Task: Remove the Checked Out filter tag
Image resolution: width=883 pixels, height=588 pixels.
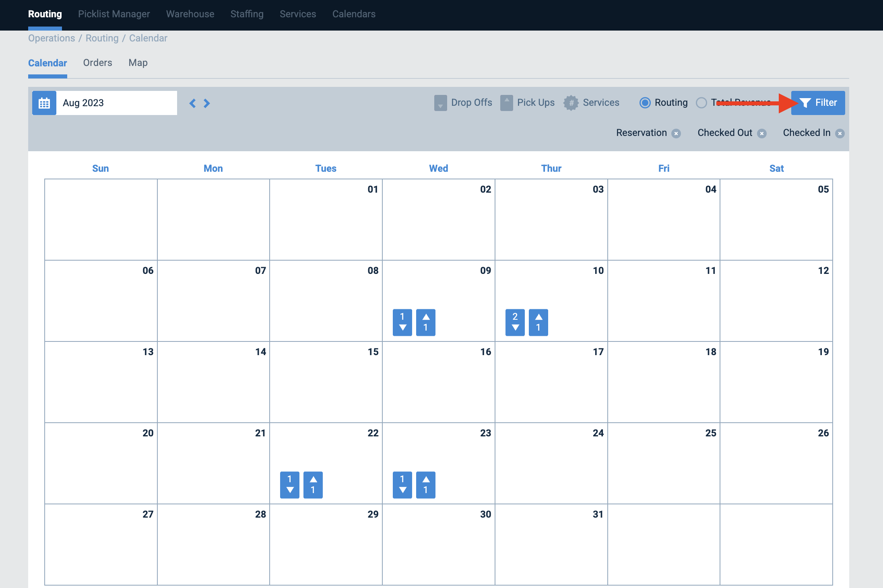Action: tap(762, 134)
